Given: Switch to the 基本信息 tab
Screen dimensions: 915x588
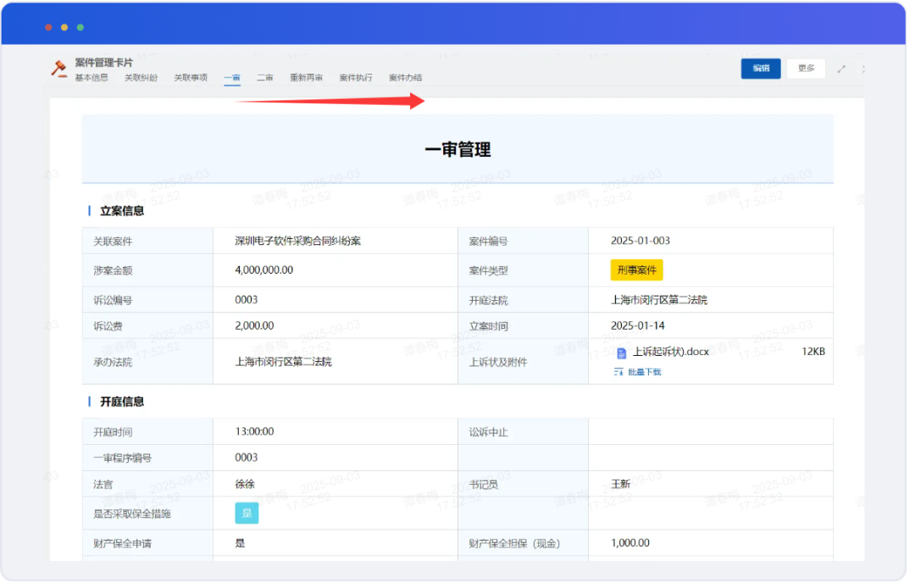Looking at the screenshot, I should (92, 78).
